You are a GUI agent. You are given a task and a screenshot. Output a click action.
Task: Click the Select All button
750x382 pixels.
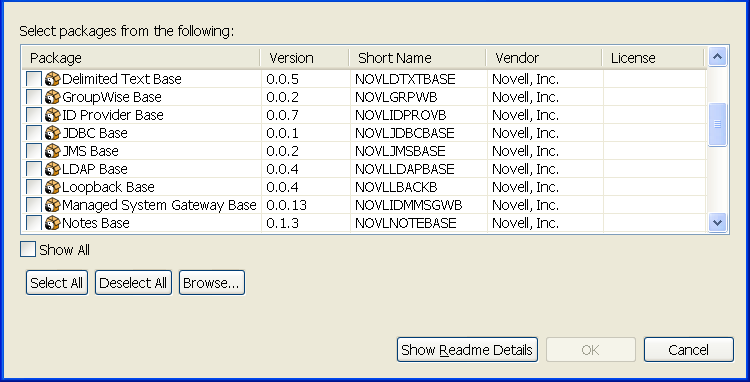pos(56,283)
